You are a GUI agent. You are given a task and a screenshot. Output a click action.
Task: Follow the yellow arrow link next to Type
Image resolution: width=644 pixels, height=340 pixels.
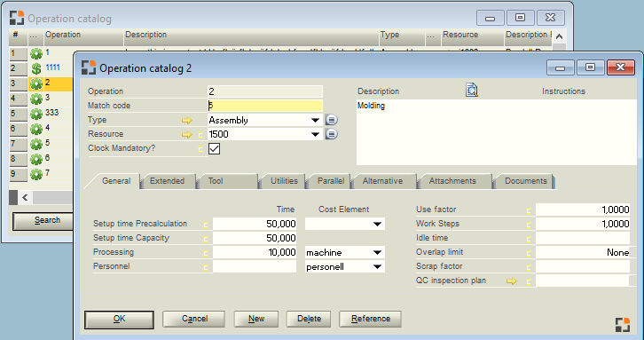click(187, 120)
